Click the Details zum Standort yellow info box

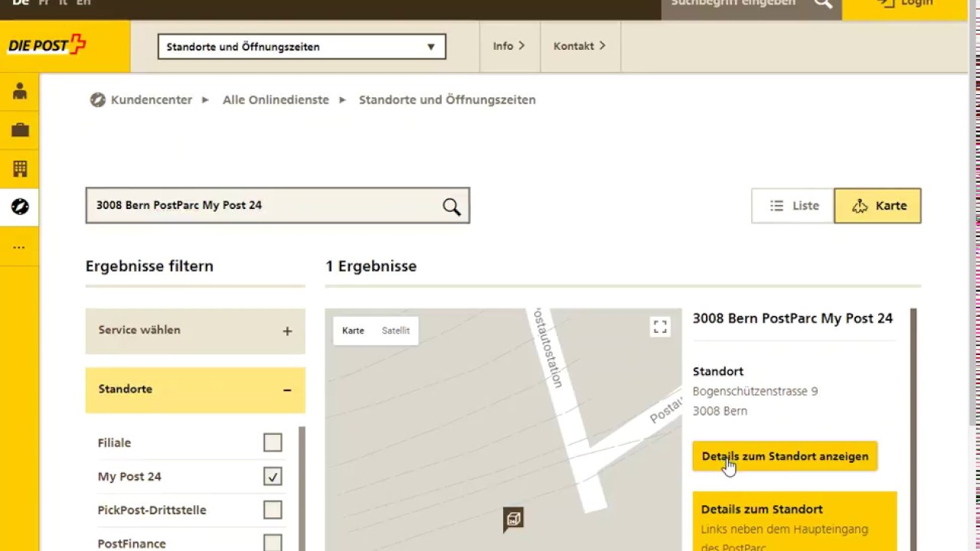tap(795, 521)
